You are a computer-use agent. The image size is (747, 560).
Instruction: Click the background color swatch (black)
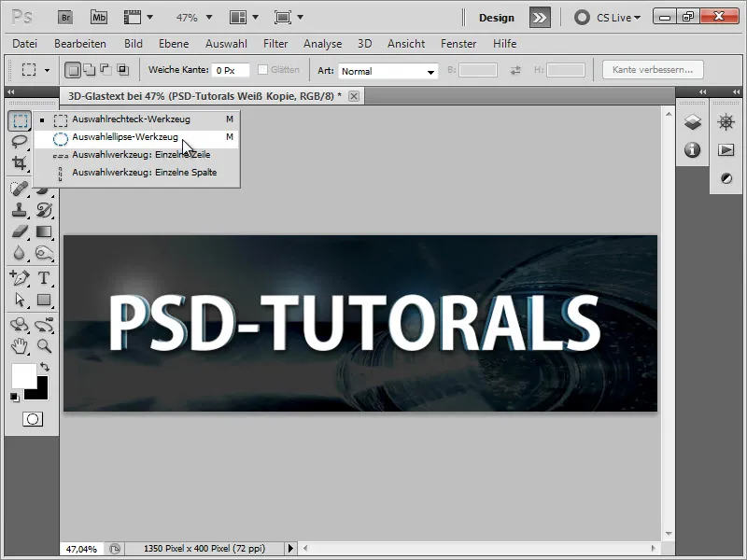pyautogui.click(x=41, y=392)
